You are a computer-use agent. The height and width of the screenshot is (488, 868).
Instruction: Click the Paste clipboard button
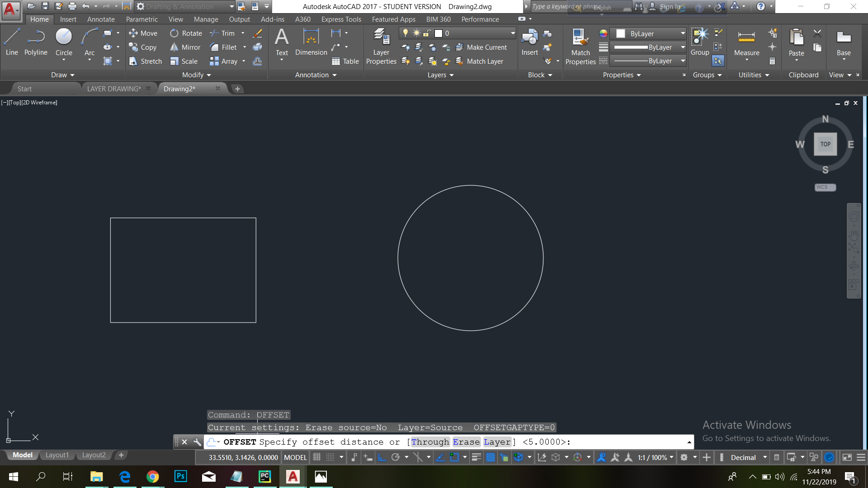[796, 42]
